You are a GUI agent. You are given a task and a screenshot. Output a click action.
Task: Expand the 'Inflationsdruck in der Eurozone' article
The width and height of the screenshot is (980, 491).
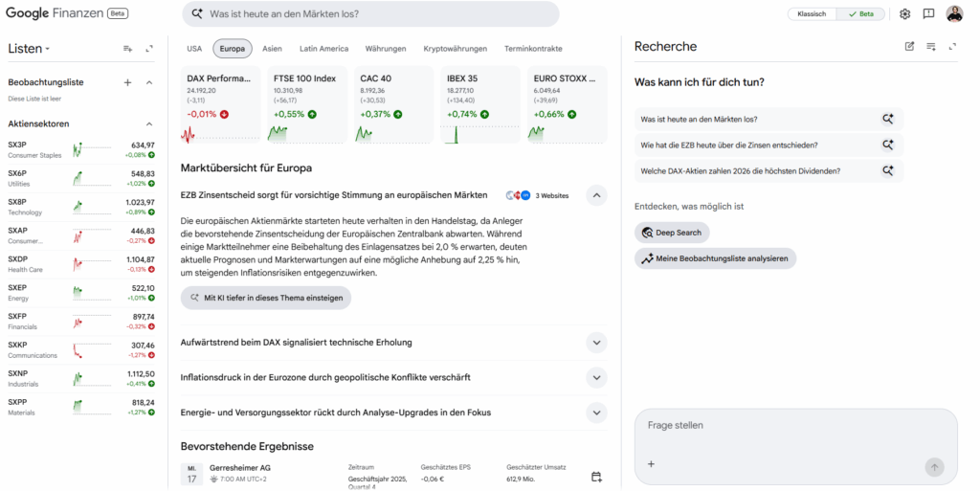596,377
